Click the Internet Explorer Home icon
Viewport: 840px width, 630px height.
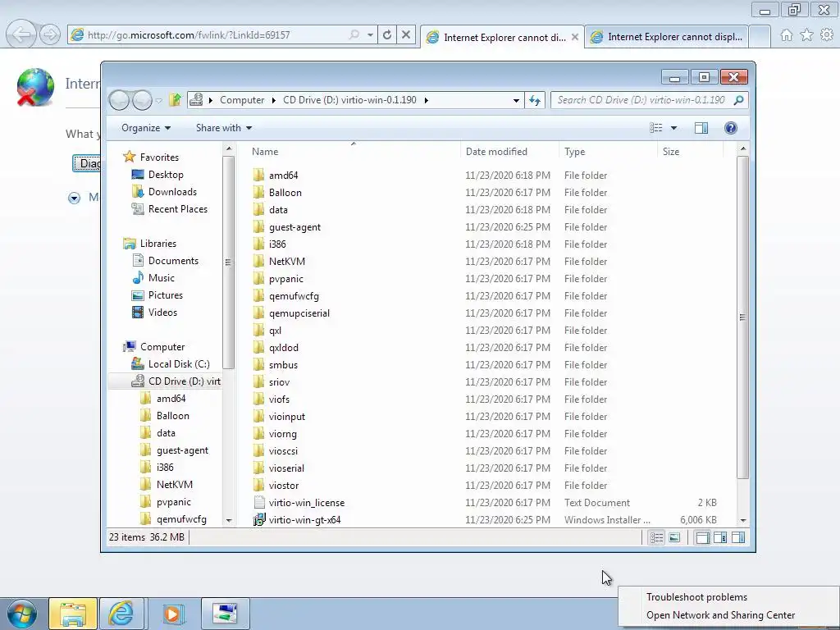tap(787, 35)
